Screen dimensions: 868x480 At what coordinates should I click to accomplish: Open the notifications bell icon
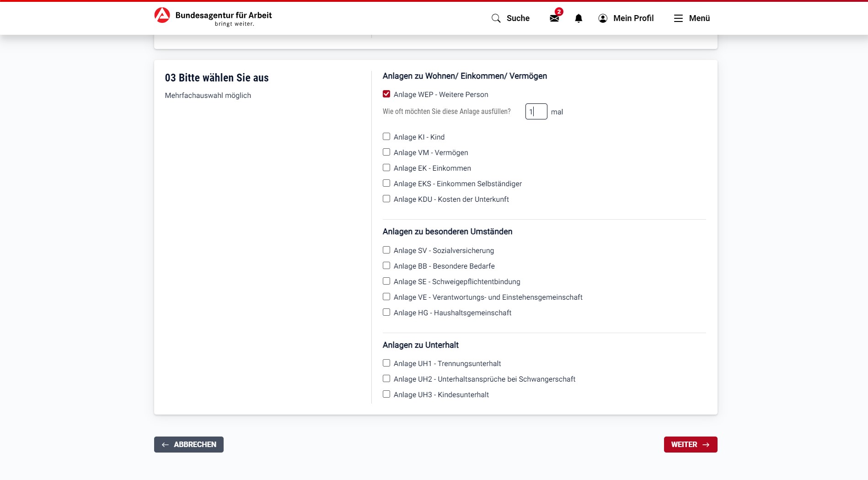[579, 18]
